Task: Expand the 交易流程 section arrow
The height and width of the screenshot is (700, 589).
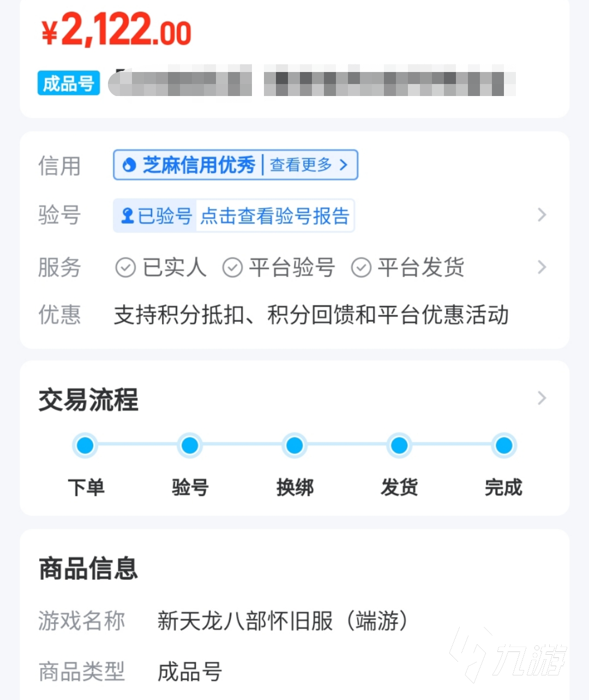Action: coord(542,398)
